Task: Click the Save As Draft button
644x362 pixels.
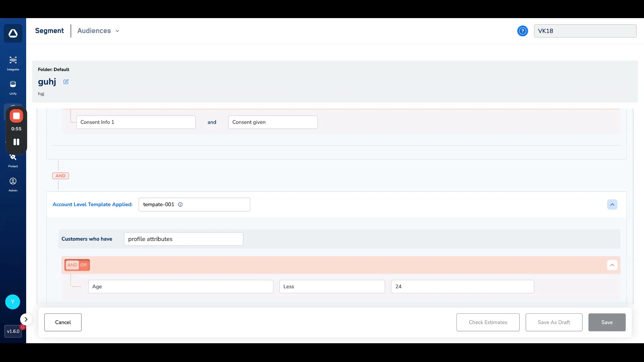Action: tap(554, 322)
